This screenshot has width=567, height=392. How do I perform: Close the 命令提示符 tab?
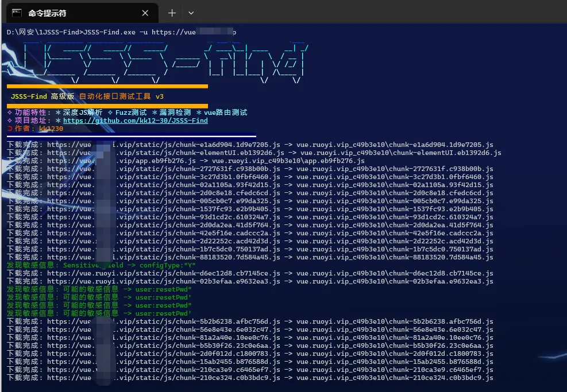click(x=146, y=13)
